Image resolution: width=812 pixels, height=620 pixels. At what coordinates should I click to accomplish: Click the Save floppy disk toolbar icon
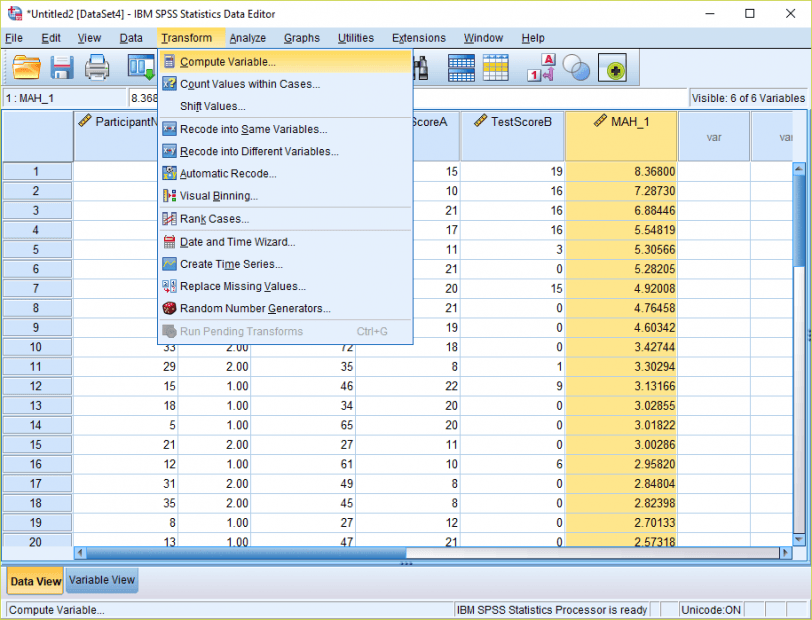62,67
